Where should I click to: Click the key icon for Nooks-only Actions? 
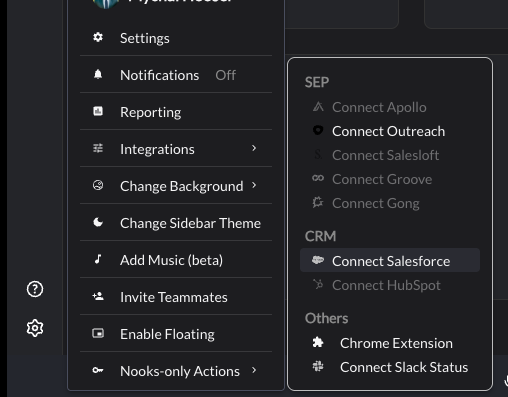pyautogui.click(x=98, y=370)
